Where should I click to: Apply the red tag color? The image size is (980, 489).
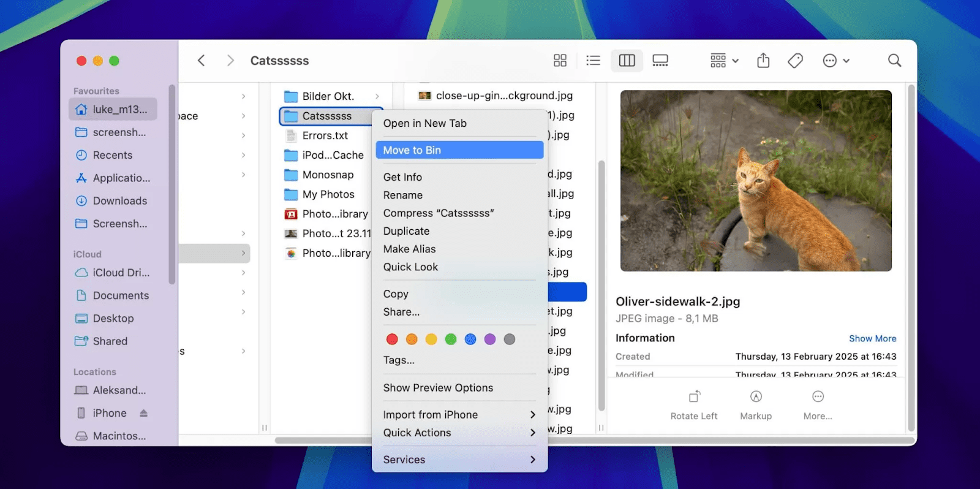tap(392, 339)
